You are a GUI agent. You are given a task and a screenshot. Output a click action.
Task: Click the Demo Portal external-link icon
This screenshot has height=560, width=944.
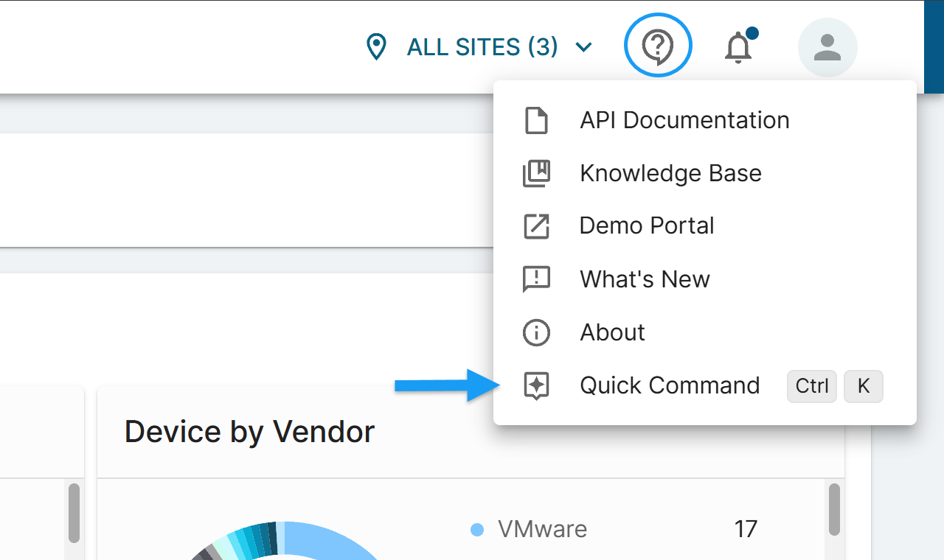point(536,226)
